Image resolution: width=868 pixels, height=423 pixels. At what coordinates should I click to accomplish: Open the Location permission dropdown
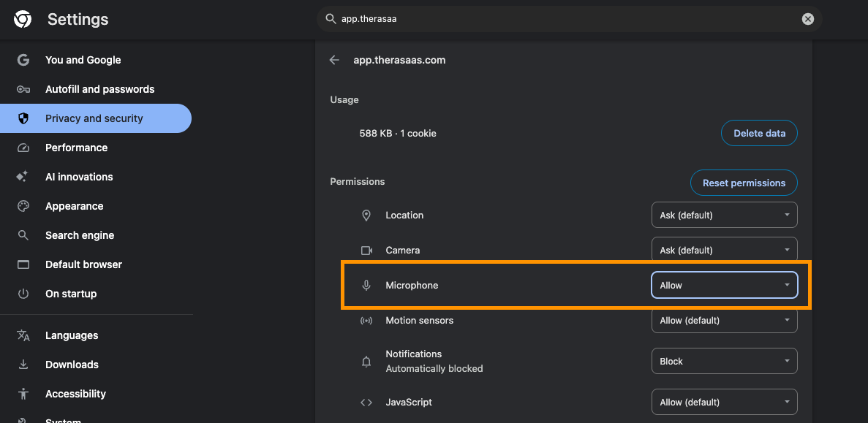click(724, 215)
